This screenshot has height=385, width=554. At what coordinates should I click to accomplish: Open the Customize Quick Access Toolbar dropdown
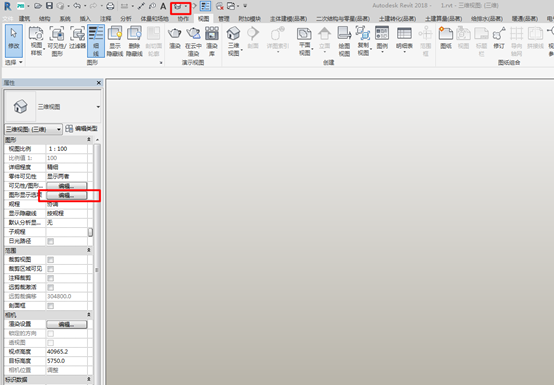pyautogui.click(x=245, y=6)
